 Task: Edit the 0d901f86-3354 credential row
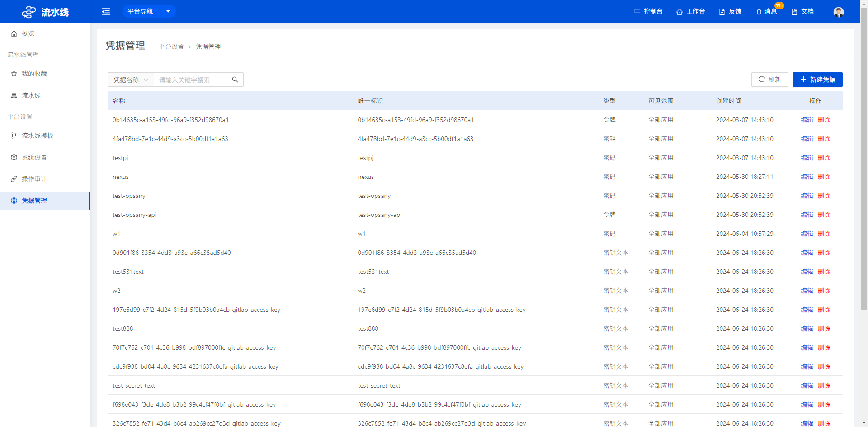807,253
